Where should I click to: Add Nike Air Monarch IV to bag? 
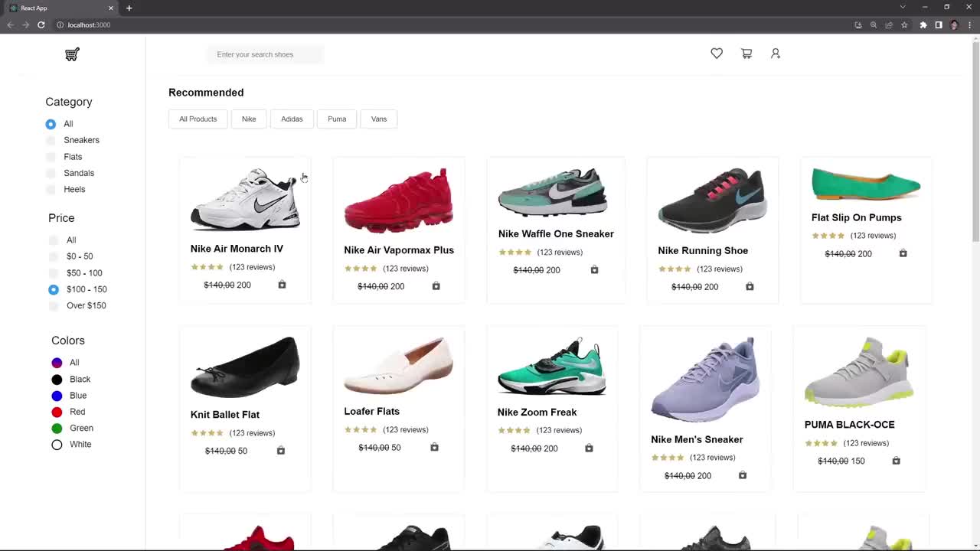tap(282, 285)
